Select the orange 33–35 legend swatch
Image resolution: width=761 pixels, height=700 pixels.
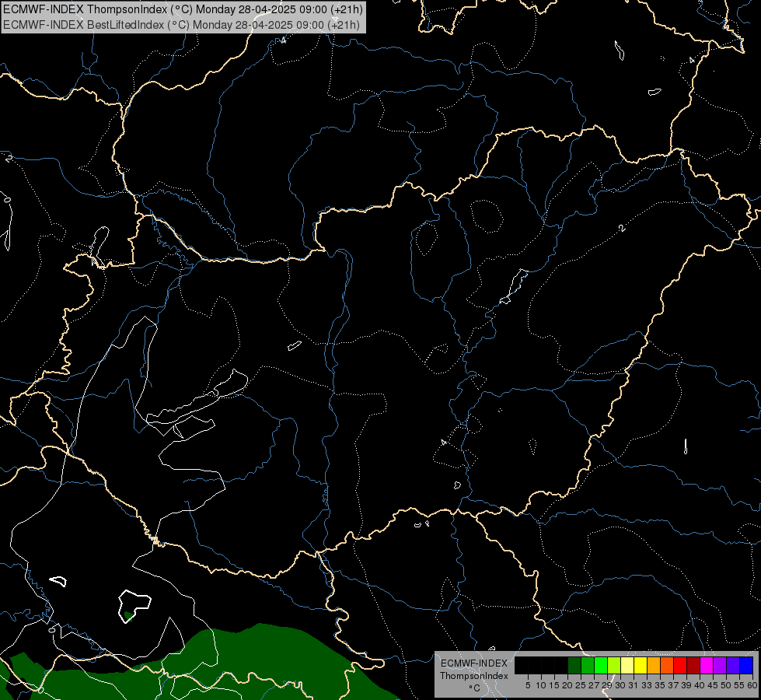[x=654, y=665]
